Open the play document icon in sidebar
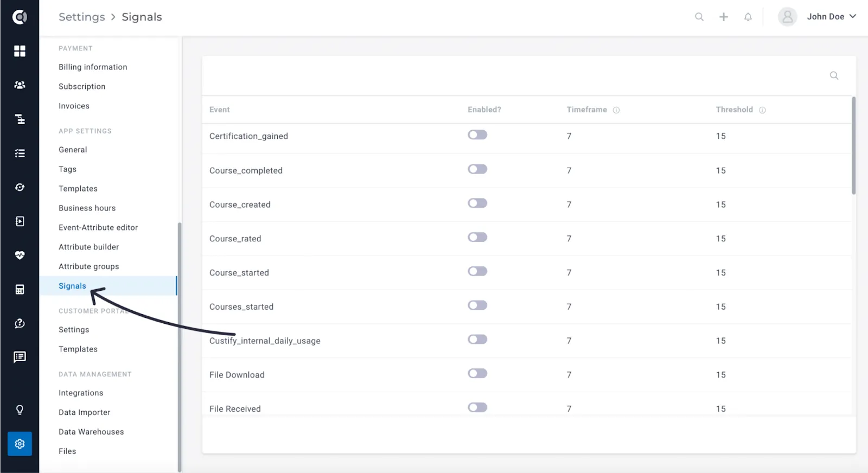This screenshot has height=473, width=868. click(20, 221)
